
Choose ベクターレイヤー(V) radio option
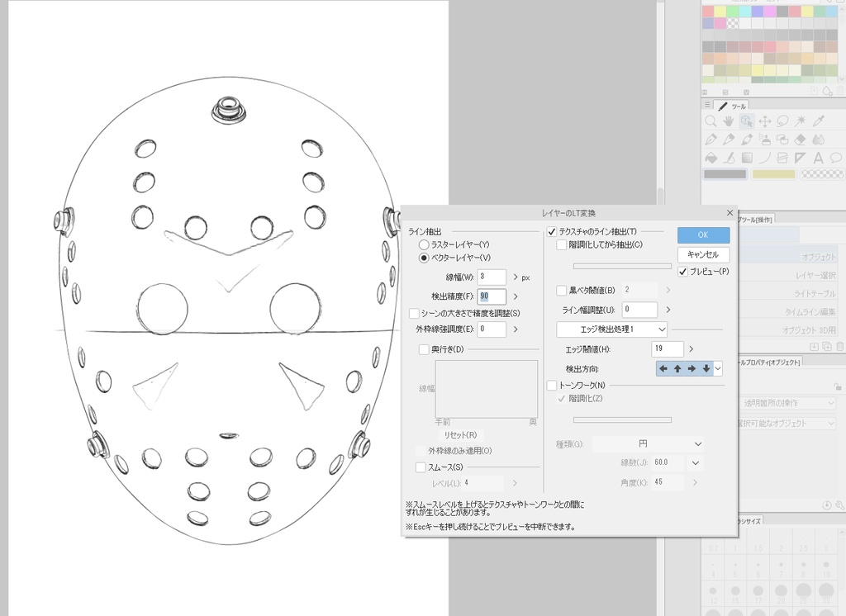(424, 258)
